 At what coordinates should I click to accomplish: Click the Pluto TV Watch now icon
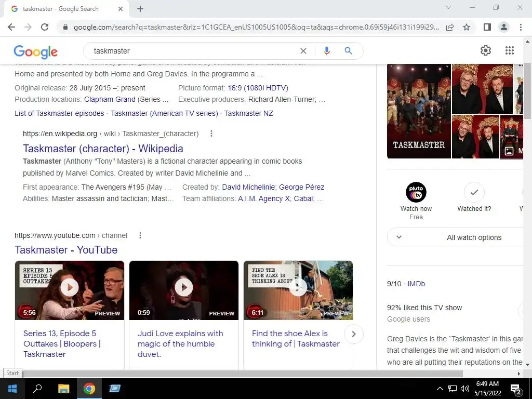pos(416,192)
